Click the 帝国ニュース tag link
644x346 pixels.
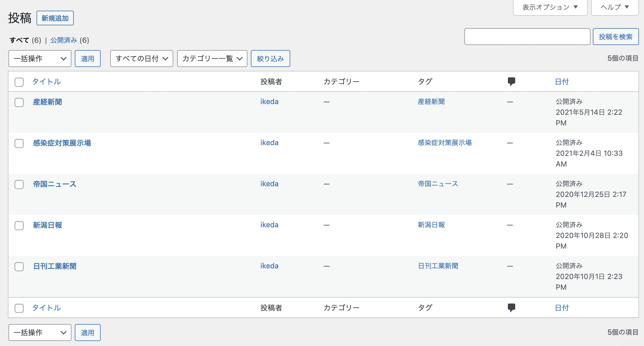click(438, 184)
